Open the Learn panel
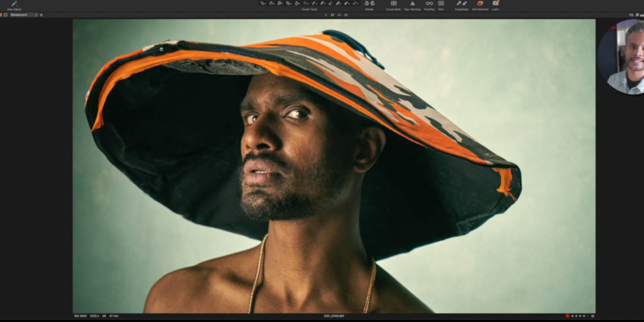 (x=496, y=3)
